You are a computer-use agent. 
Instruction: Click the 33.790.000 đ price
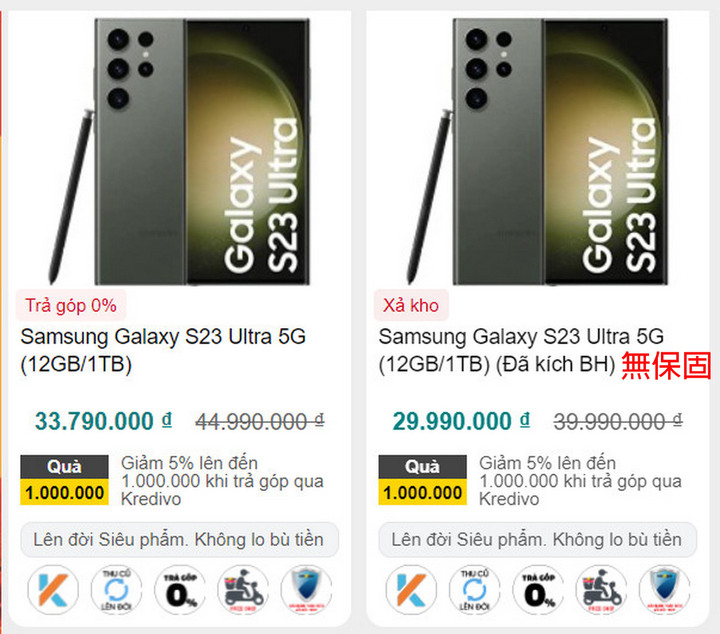103,421
